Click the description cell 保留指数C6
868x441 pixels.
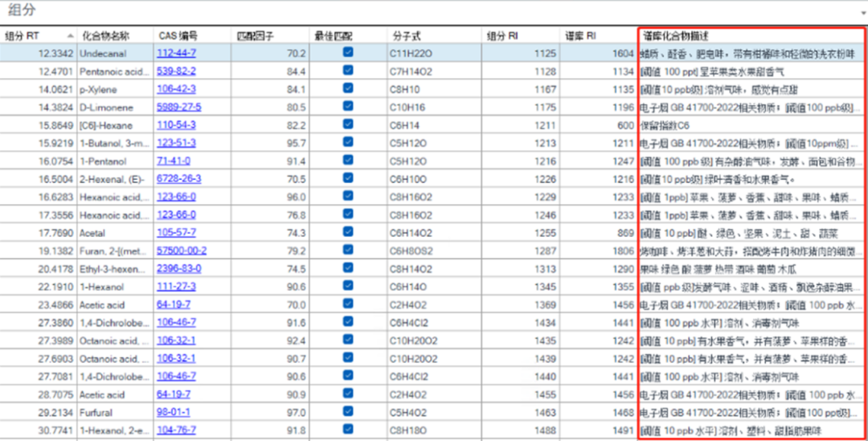click(751, 125)
